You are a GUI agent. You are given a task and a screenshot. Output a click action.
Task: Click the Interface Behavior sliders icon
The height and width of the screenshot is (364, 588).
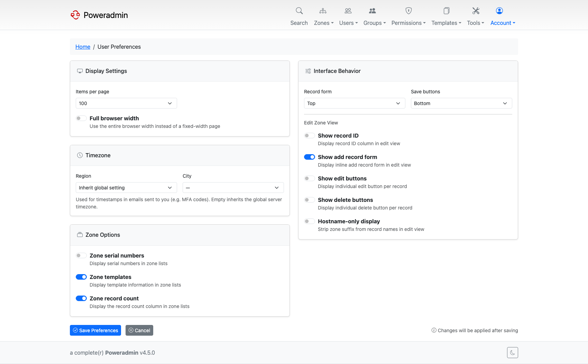tap(308, 71)
